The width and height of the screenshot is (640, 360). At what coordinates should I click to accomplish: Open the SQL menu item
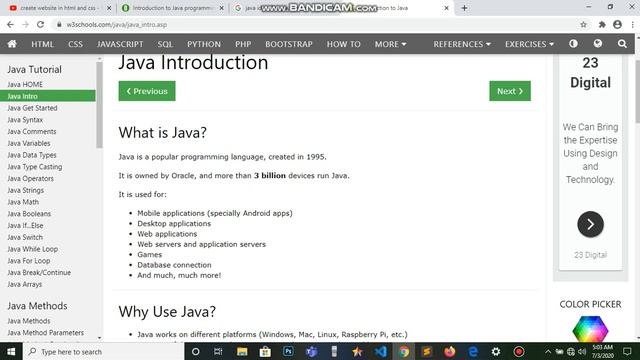165,44
